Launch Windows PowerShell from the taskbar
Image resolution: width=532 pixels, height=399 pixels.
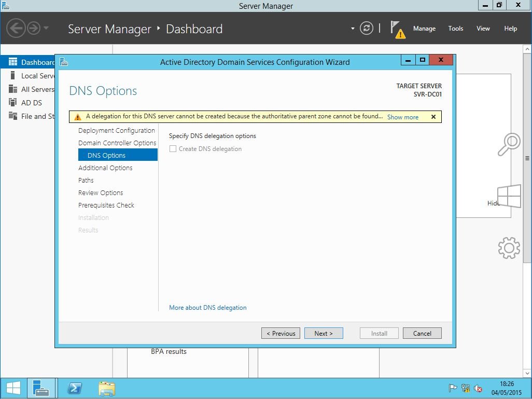click(75, 388)
